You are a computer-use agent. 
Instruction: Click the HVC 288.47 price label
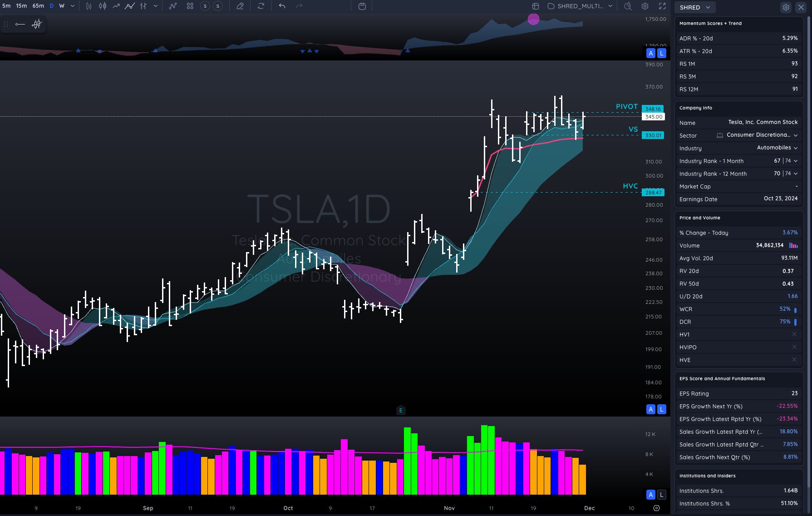point(653,193)
